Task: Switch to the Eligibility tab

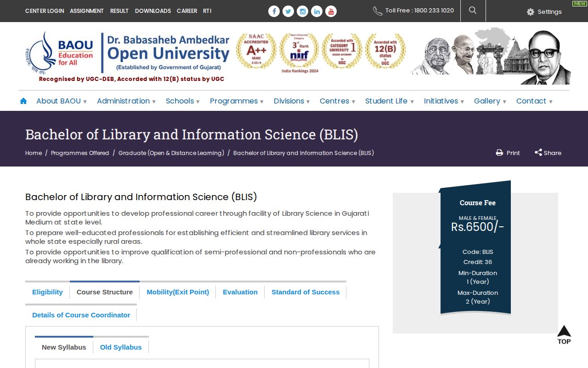Action: pos(47,292)
